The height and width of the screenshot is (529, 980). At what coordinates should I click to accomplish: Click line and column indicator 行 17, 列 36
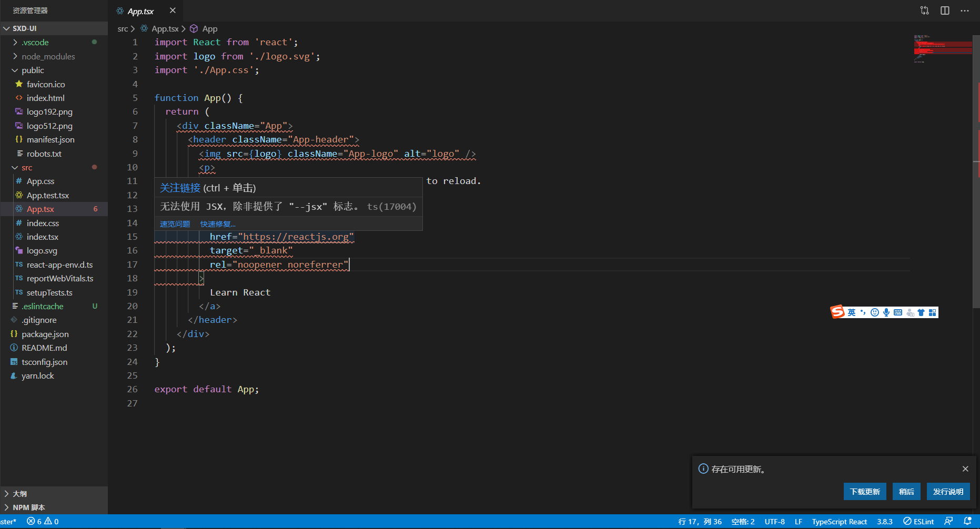tap(700, 522)
